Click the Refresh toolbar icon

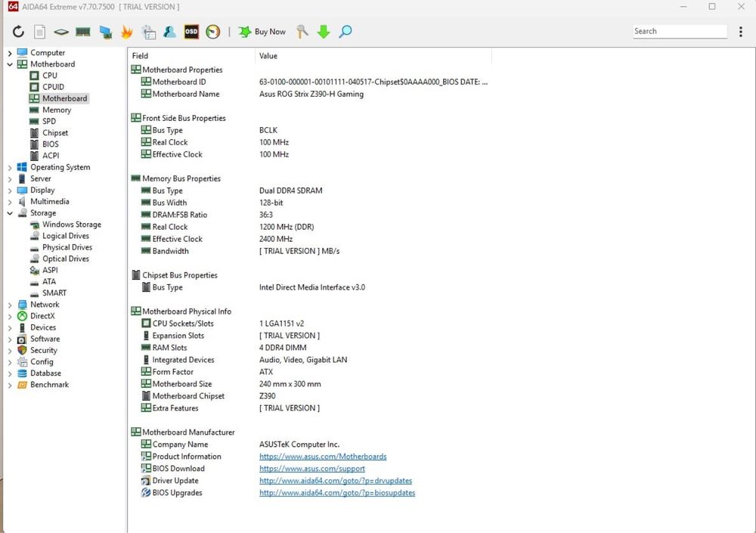tap(18, 32)
